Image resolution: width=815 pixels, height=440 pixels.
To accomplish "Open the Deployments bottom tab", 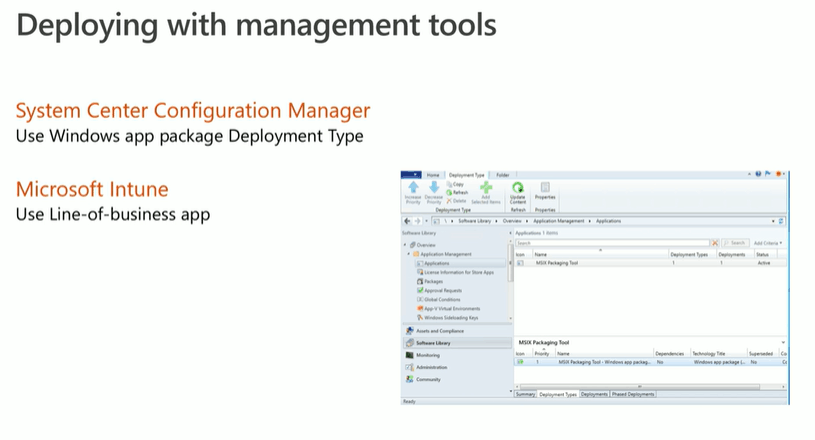I will (594, 394).
